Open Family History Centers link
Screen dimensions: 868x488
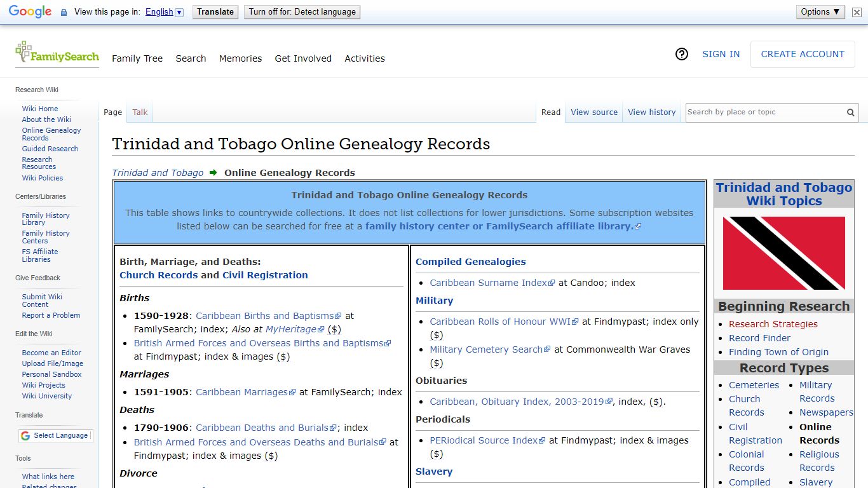coord(46,237)
